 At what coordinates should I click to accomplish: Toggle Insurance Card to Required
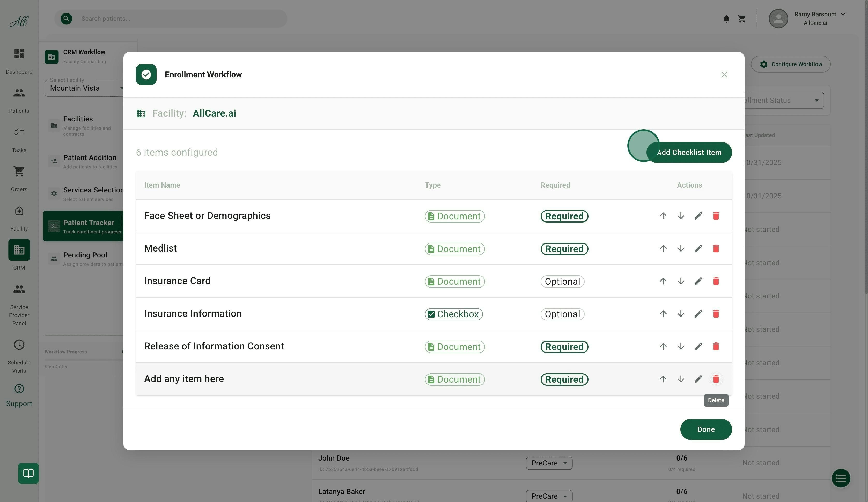point(562,281)
